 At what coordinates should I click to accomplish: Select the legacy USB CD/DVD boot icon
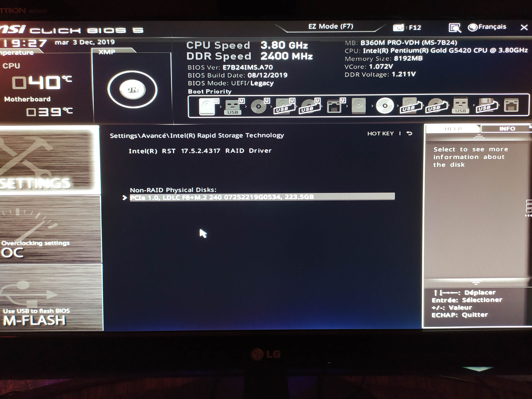(x=436, y=105)
